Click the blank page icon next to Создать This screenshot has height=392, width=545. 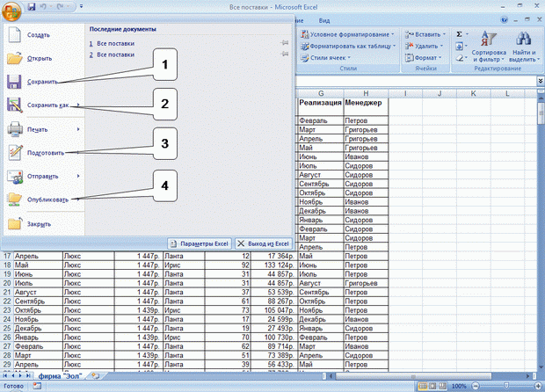(x=15, y=35)
